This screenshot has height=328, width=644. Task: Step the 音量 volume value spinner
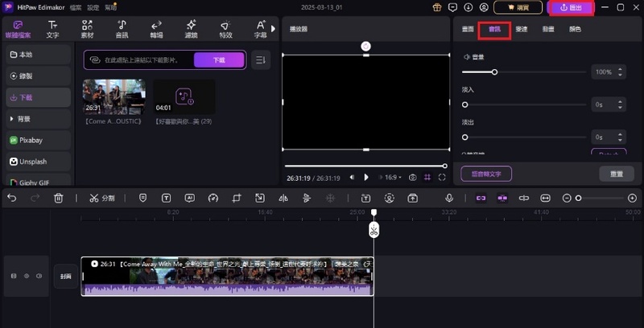click(x=620, y=72)
